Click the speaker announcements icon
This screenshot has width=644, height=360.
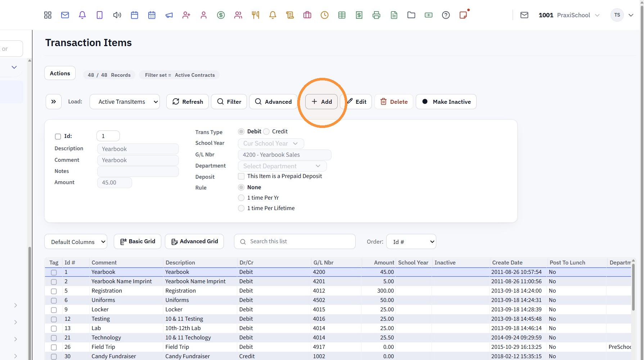click(117, 15)
